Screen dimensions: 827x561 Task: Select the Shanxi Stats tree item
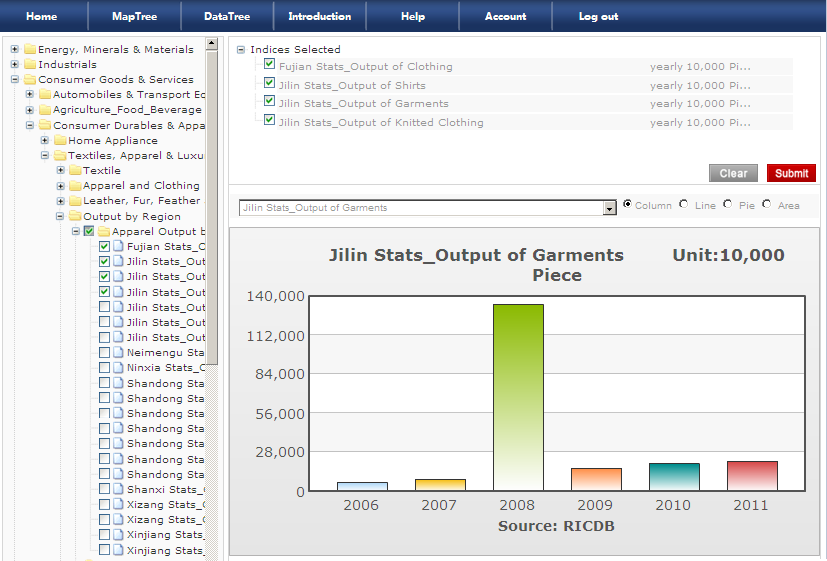point(165,489)
